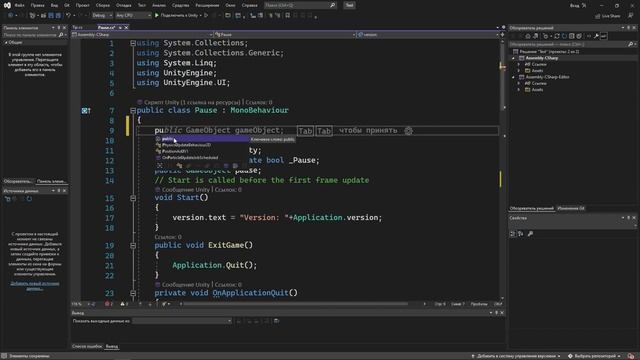Click the Undo toolbar icon
Viewport: 640px width, 360px height.
pyautogui.click(x=69, y=16)
